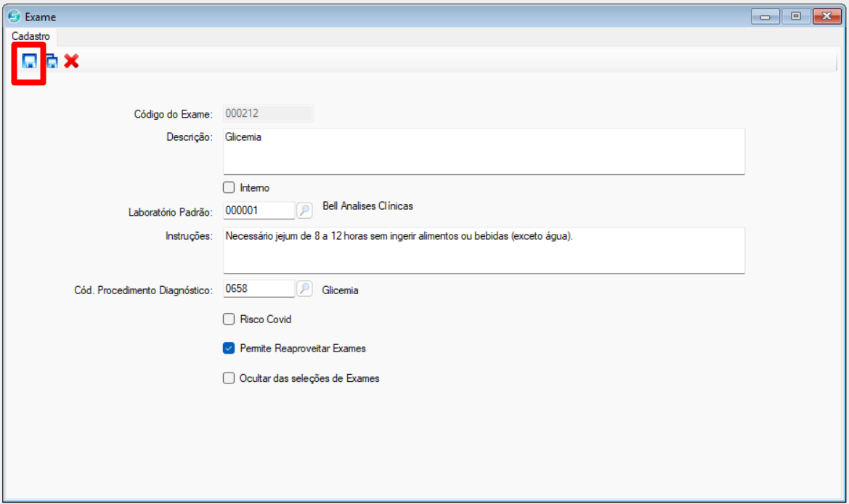Focus the Laboratório Padrão code field
Viewport: 849px width, 504px height.
coord(259,211)
